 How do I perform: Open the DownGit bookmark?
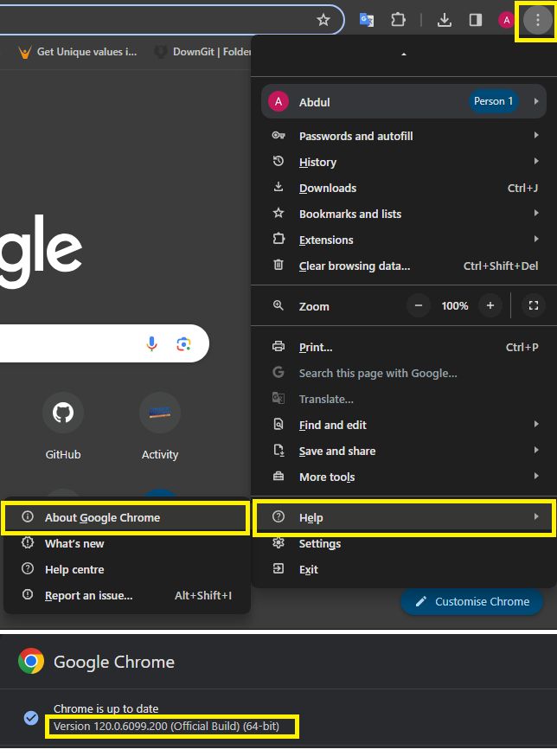[202, 52]
